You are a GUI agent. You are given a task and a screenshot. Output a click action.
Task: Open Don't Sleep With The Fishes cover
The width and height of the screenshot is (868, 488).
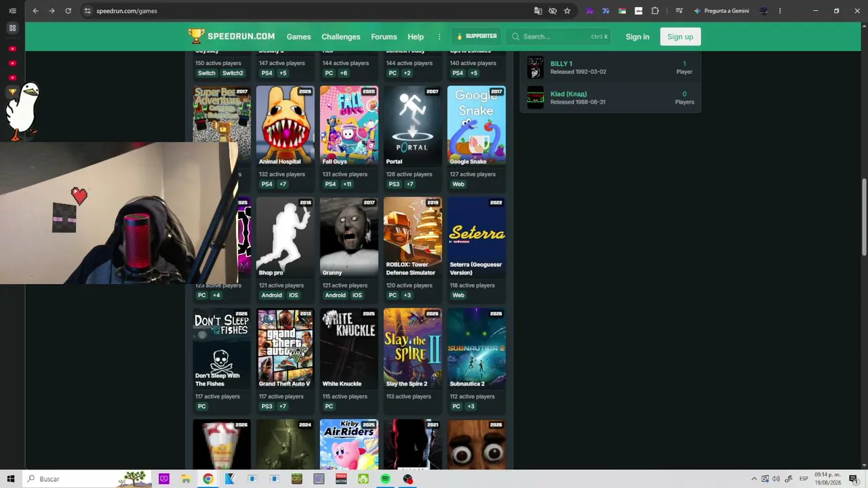pyautogui.click(x=222, y=348)
